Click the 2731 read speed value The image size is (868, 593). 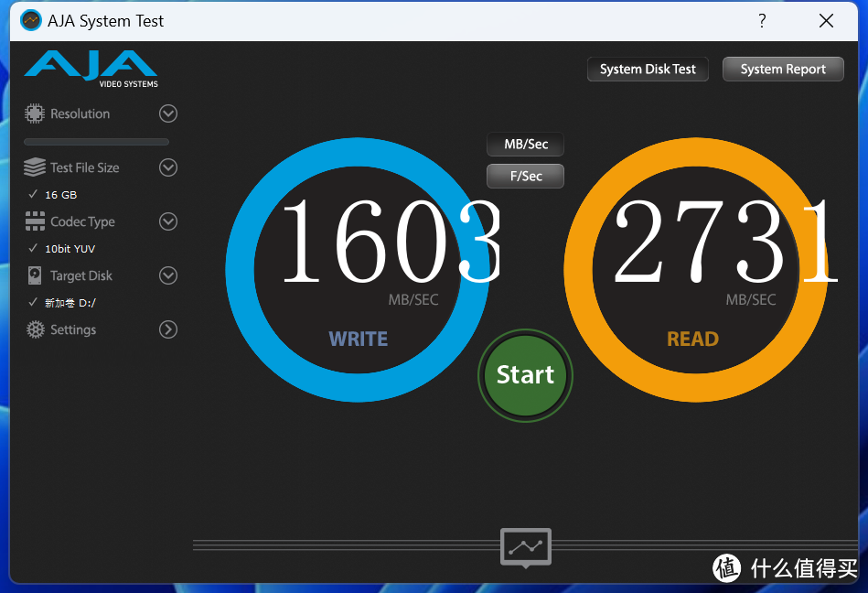point(725,242)
